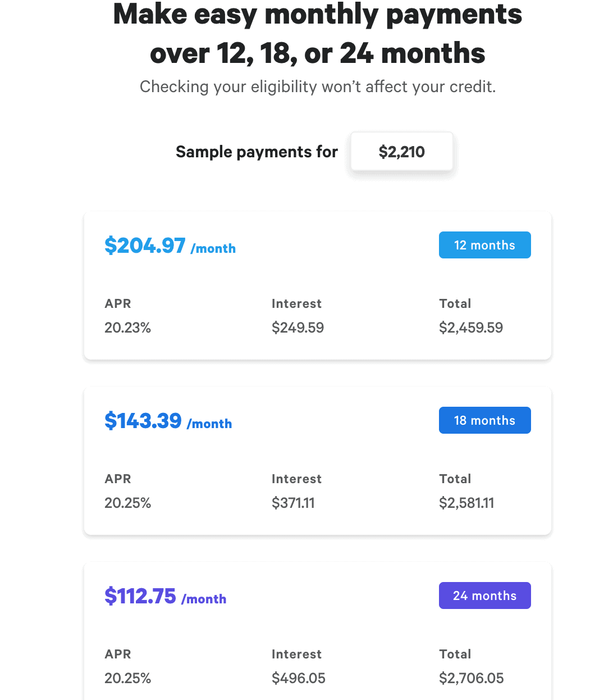Click the 12-month plan Interest label

coord(296,303)
